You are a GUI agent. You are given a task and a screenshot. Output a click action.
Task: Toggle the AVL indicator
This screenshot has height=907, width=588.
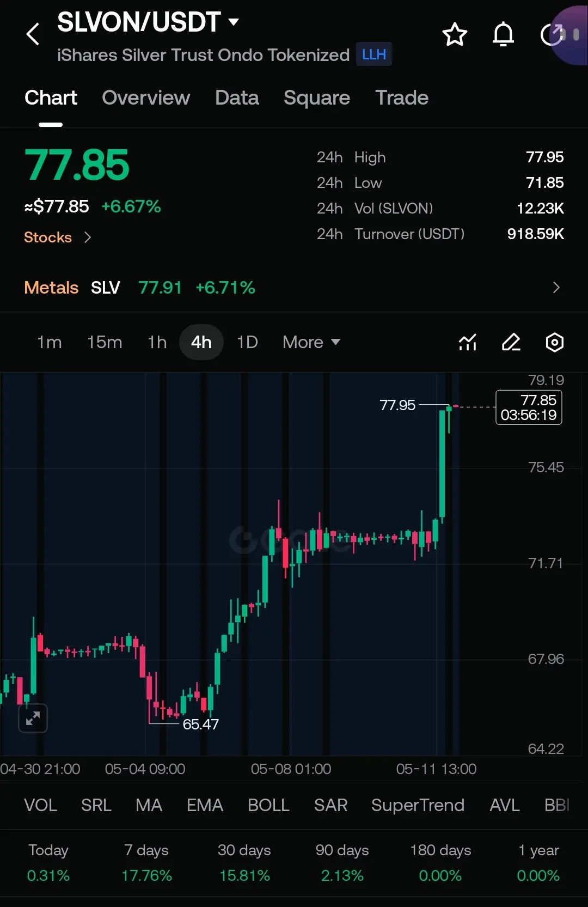pyautogui.click(x=504, y=805)
